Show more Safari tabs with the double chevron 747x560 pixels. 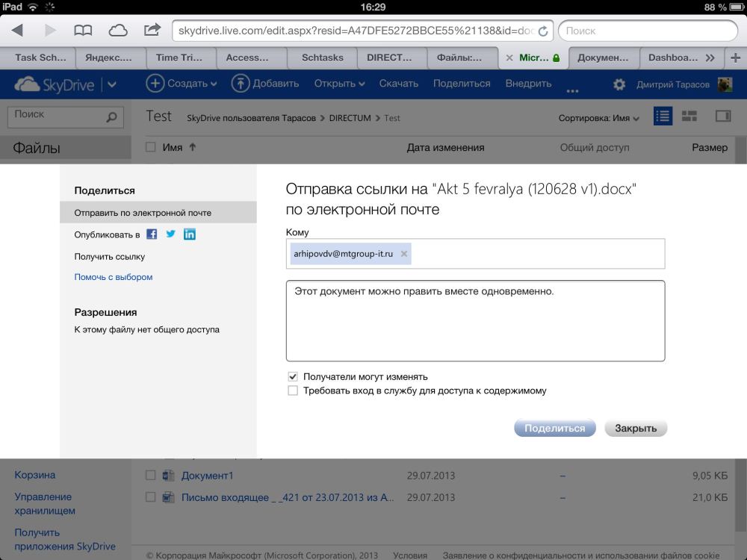point(710,57)
